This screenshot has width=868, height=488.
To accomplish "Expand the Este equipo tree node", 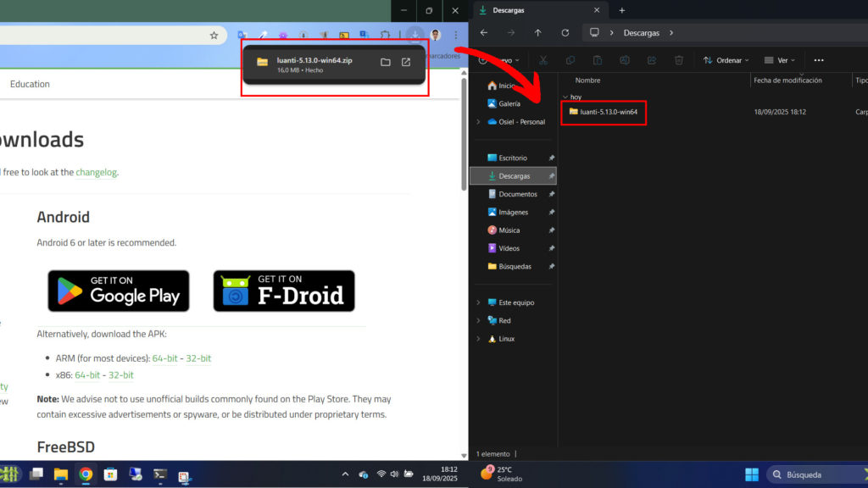I will pos(478,302).
